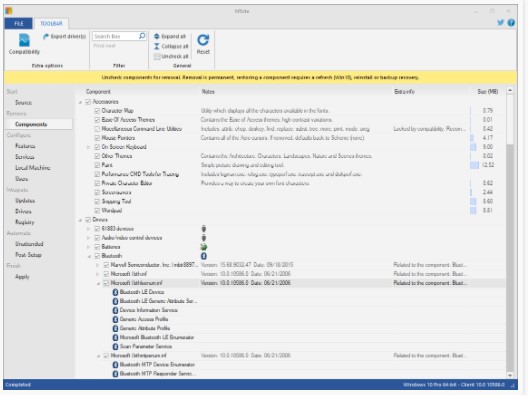This screenshot has height=397, width=528.
Task: Sort by the Component column header
Action: 98,92
